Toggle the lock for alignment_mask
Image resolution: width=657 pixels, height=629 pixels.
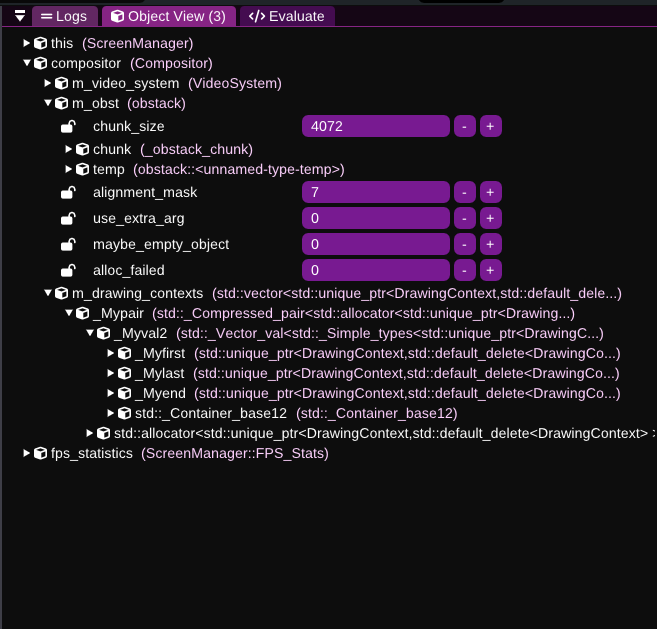point(68,192)
